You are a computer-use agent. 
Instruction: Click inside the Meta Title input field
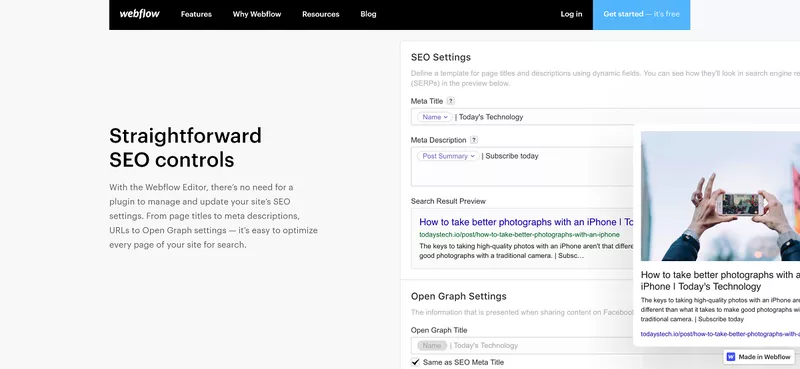[605, 117]
